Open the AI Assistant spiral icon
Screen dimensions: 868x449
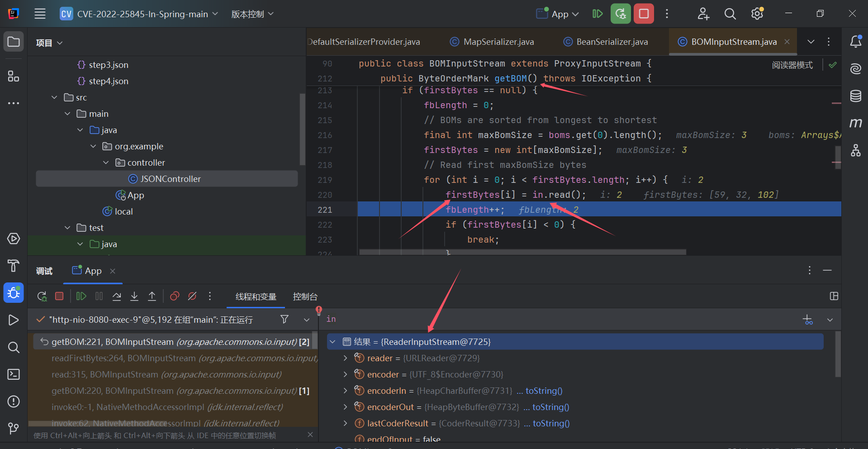tap(855, 69)
